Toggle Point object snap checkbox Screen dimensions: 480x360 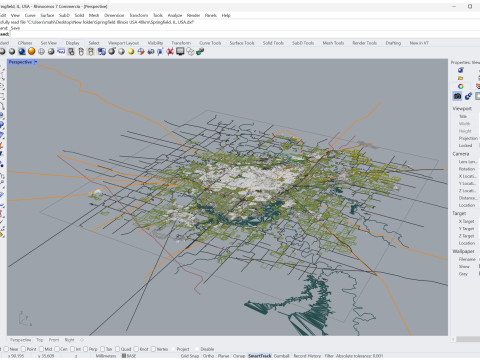click(23, 349)
